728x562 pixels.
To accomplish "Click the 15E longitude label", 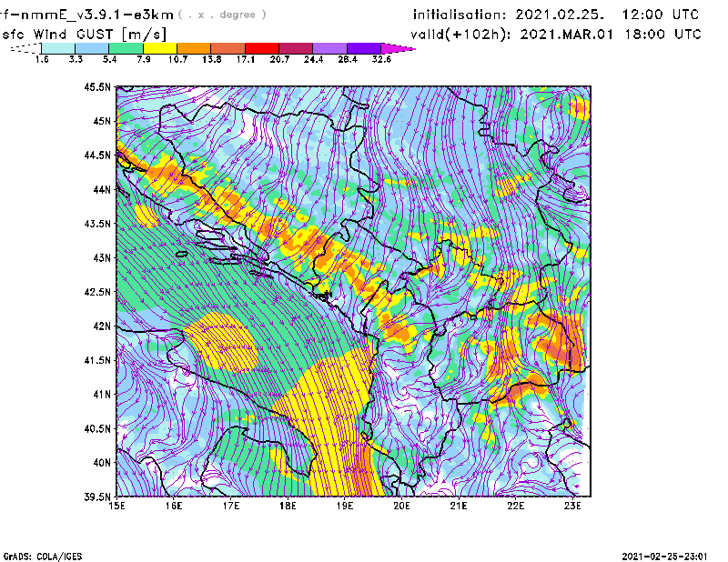I will click(116, 506).
